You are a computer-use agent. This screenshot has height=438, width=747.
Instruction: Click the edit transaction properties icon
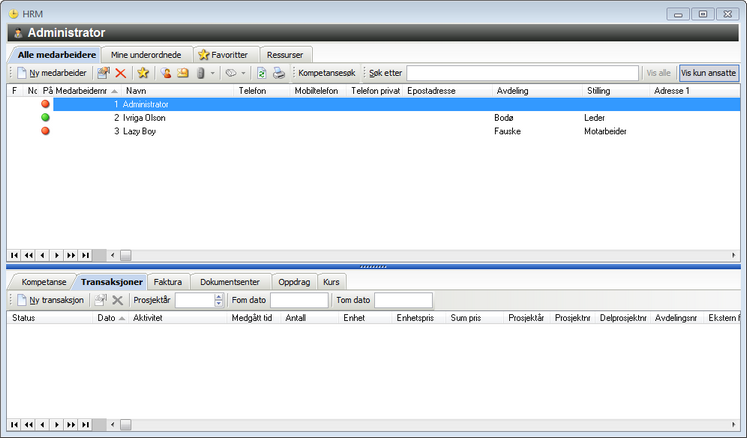pos(100,300)
